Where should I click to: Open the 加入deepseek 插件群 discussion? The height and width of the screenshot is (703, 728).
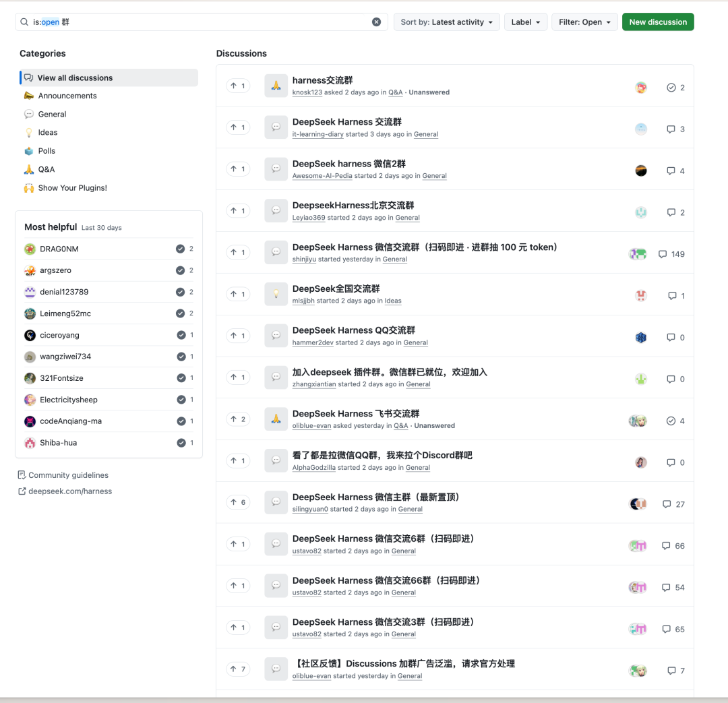(x=390, y=372)
